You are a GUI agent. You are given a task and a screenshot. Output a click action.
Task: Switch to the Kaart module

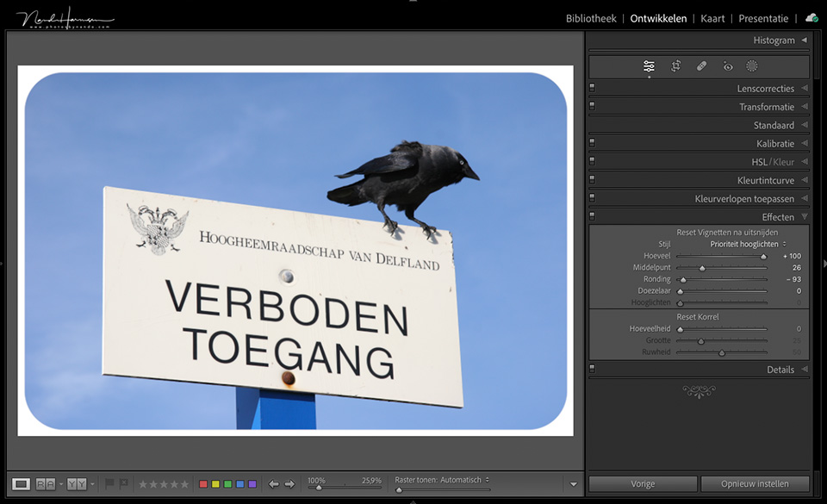(x=712, y=18)
